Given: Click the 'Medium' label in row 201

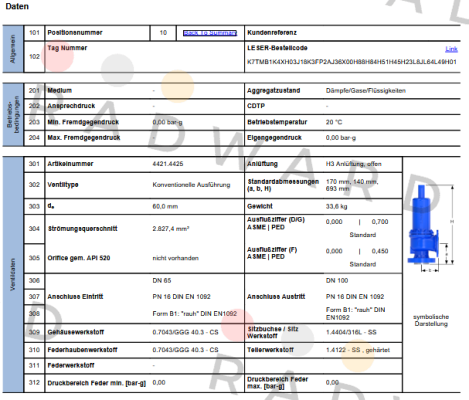Looking at the screenshot, I should click(59, 91).
